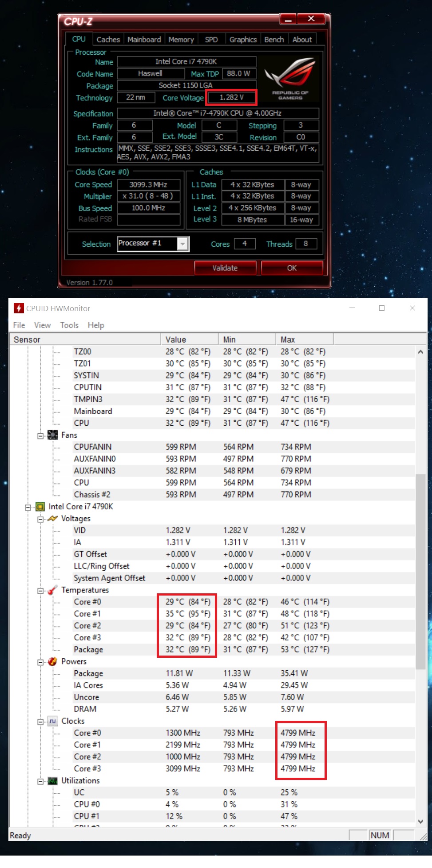Click the HWMonitor vertical scrollbar thumb

(420, 571)
